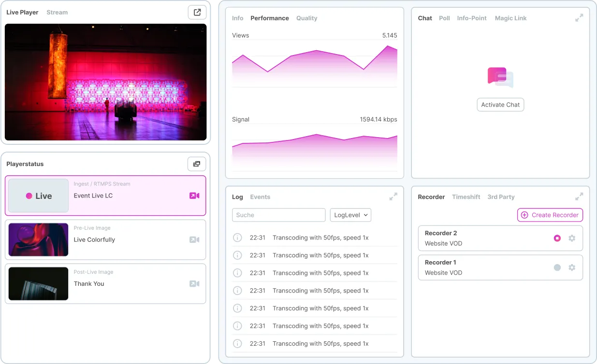Click info icon of fifth log entry
The height and width of the screenshot is (364, 597).
tap(237, 308)
